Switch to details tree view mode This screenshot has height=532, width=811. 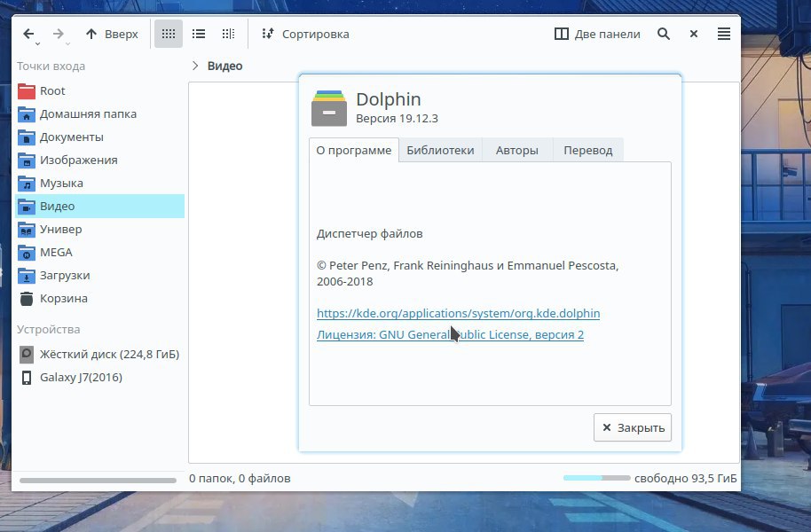(228, 34)
